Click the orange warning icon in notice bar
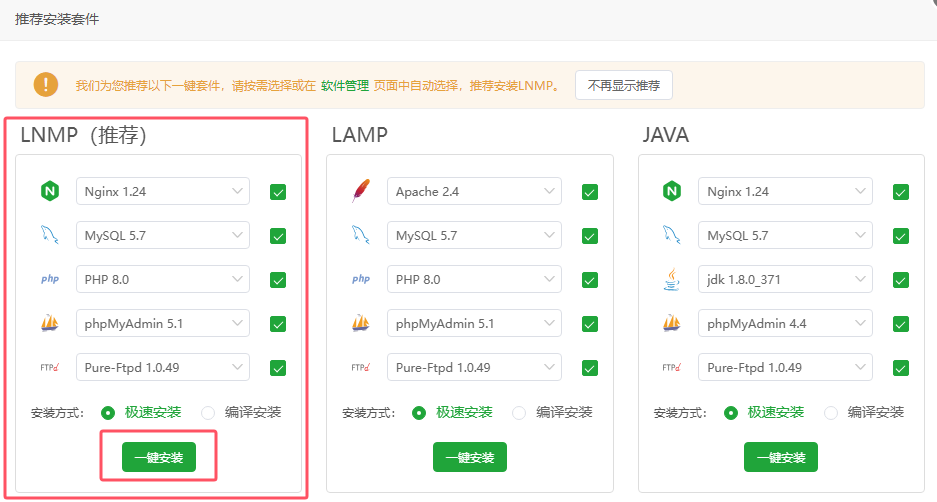The height and width of the screenshot is (502, 937). point(46,85)
